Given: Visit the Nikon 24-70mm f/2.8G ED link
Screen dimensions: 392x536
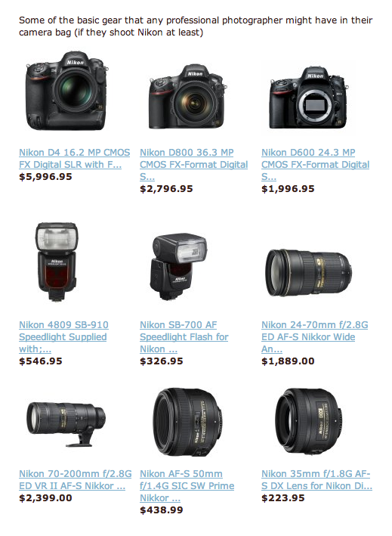Looking at the screenshot, I should [314, 336].
